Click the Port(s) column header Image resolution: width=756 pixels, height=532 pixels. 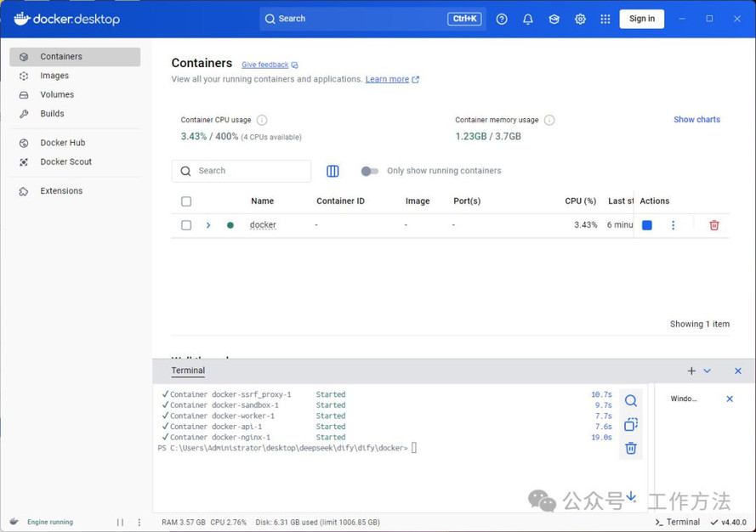(x=467, y=201)
